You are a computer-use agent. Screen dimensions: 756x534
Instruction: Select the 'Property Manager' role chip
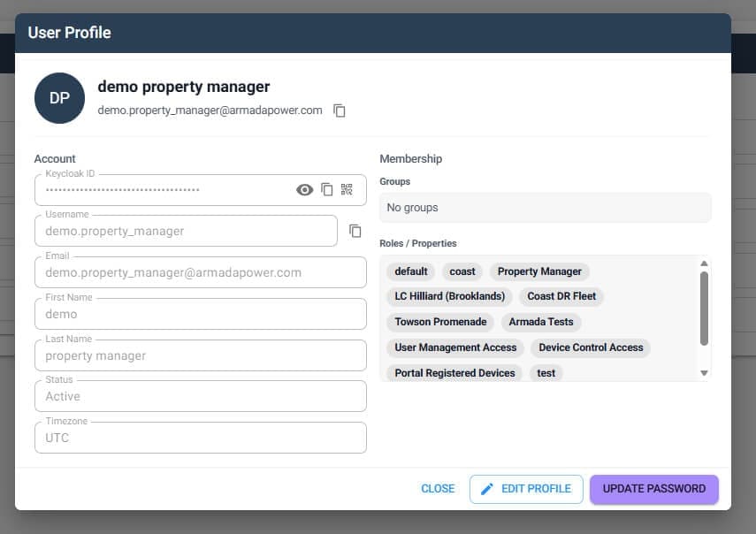(x=539, y=271)
